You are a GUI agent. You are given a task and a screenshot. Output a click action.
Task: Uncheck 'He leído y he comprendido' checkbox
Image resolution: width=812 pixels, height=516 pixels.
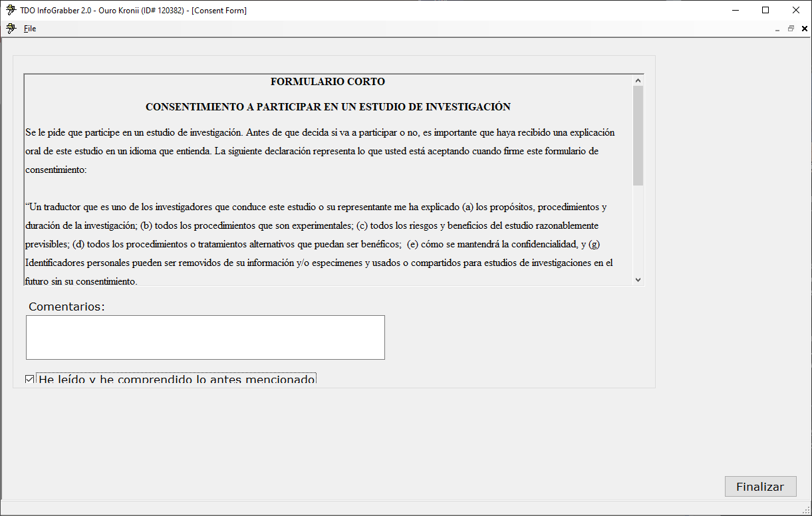pos(29,380)
